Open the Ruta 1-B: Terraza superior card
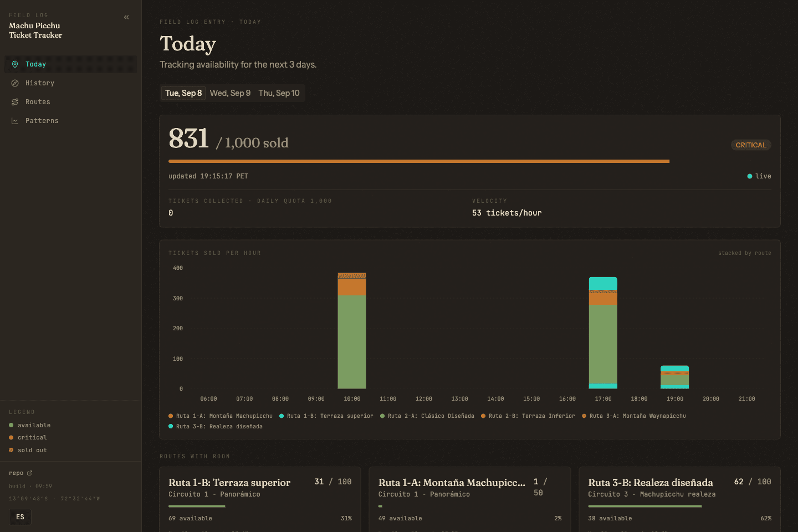The image size is (798, 532). click(x=260, y=499)
